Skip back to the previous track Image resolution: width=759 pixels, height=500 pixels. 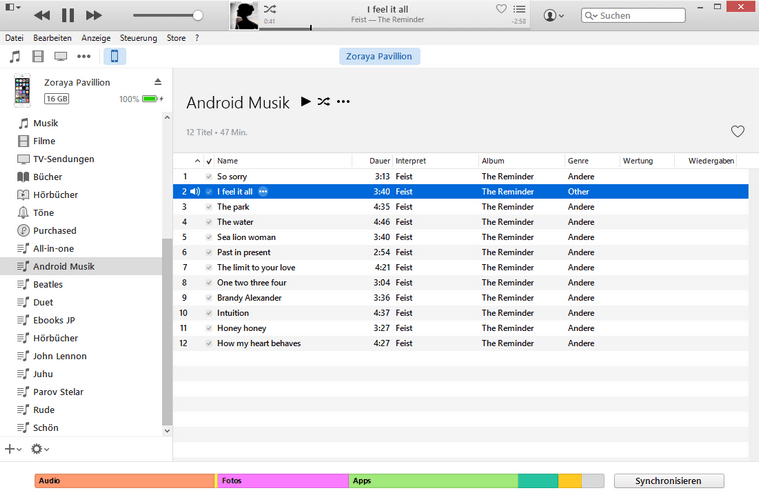click(x=42, y=15)
